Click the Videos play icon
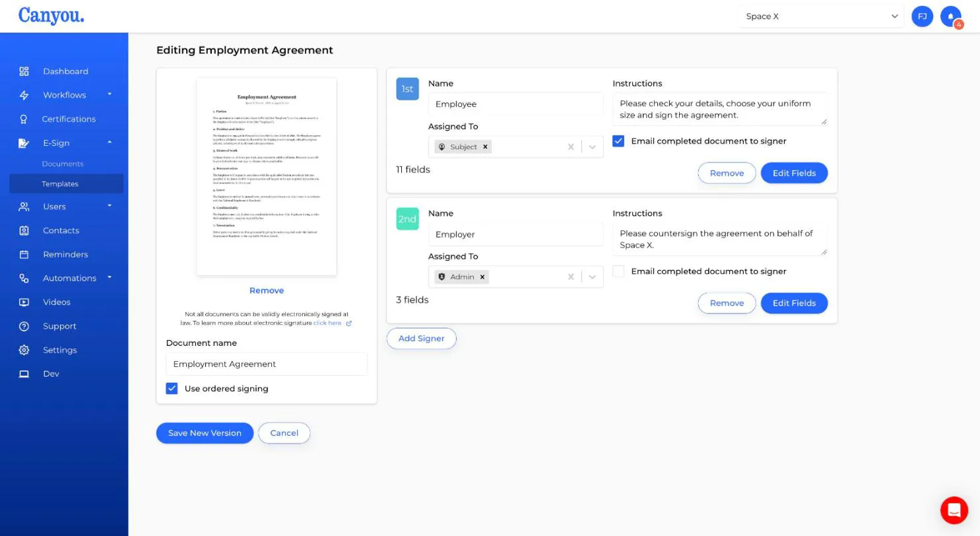This screenshot has height=536, width=980. [24, 302]
